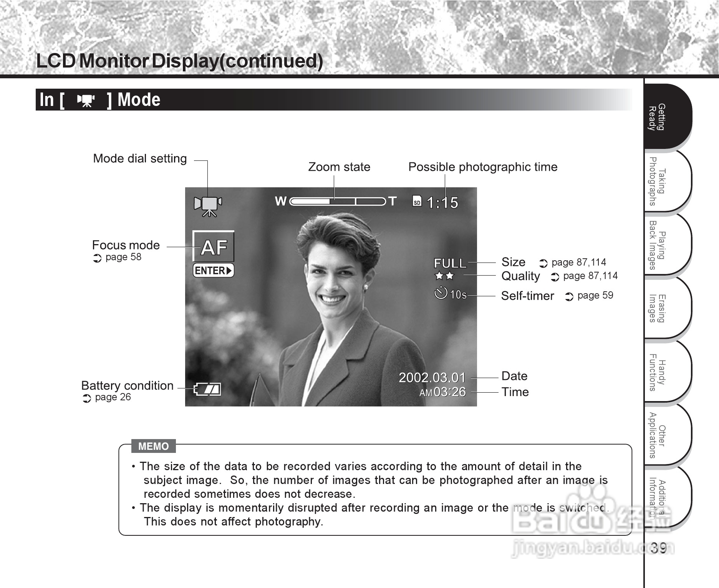
Task: Click the AM 03:26 time display
Action: (x=442, y=392)
